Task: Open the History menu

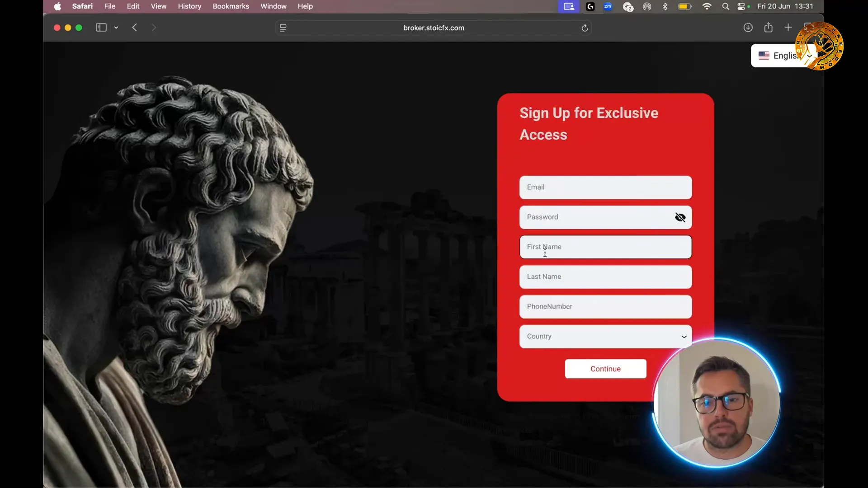Action: (189, 6)
